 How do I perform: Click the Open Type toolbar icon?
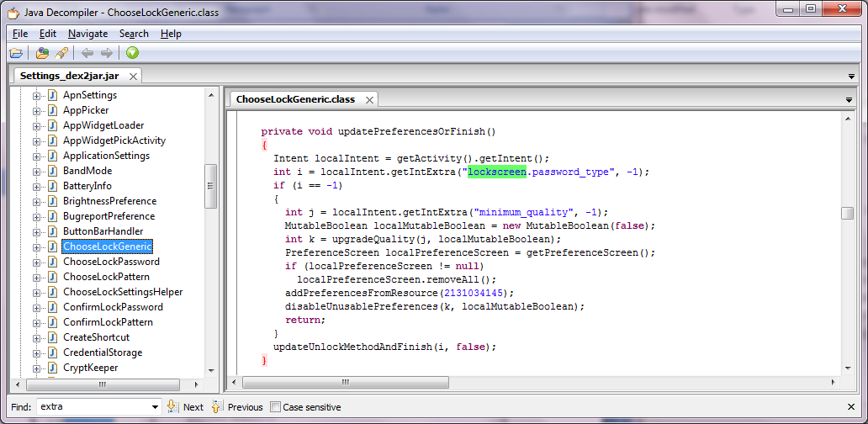point(42,53)
